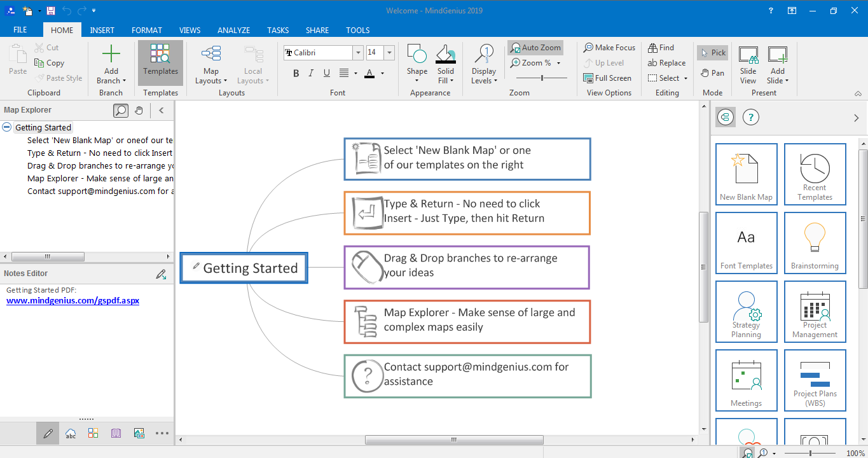Open Find in the Editing group
Viewport: 868px width, 458px height.
pos(661,48)
